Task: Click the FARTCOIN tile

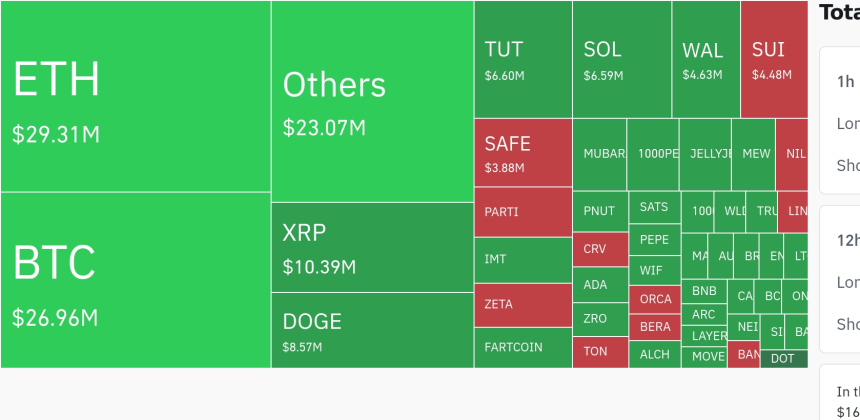Action: [x=523, y=347]
